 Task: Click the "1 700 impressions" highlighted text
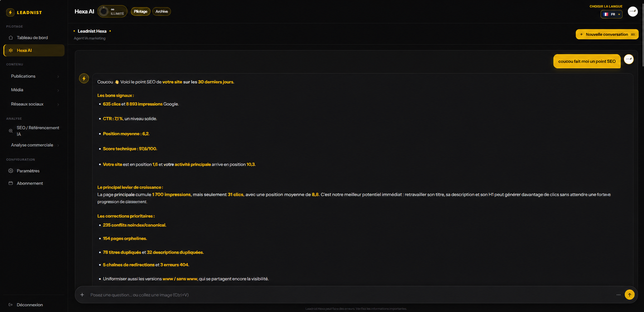pyautogui.click(x=171, y=194)
